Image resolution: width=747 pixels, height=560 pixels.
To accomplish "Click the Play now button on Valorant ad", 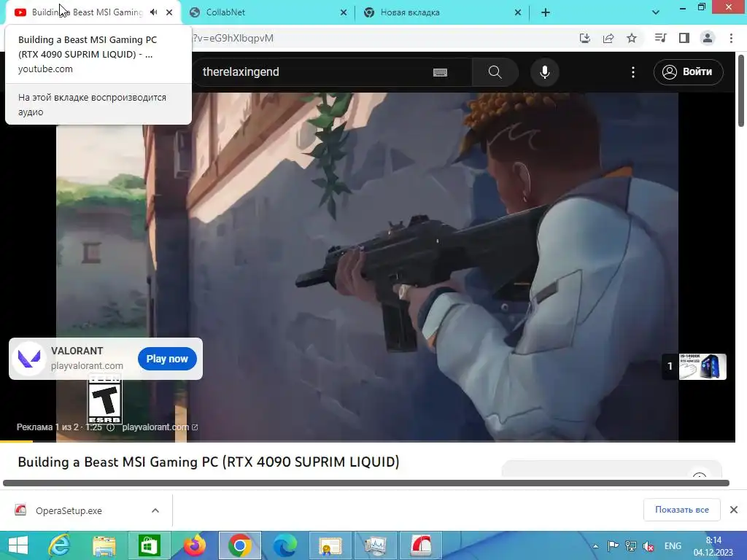I will pos(167,359).
